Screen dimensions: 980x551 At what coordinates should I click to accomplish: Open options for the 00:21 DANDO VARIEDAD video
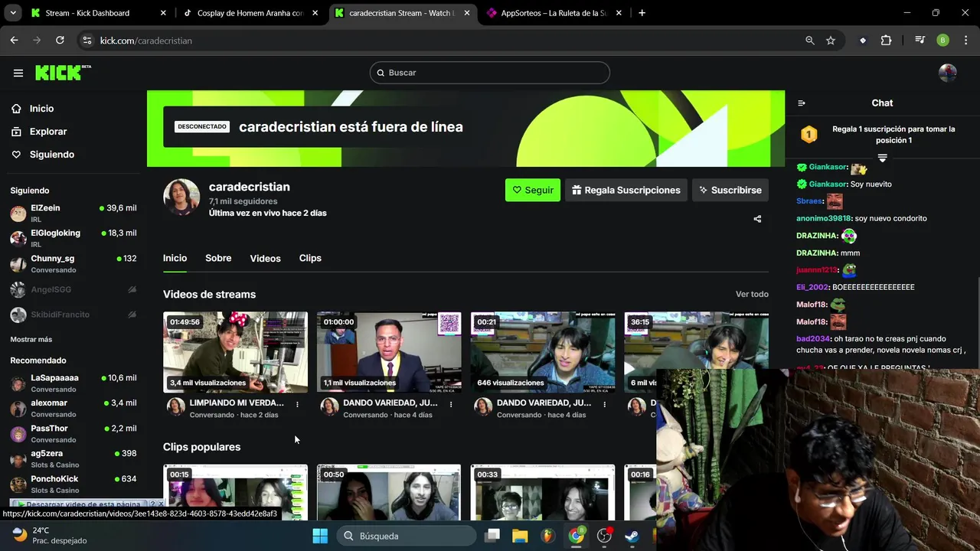click(x=605, y=404)
